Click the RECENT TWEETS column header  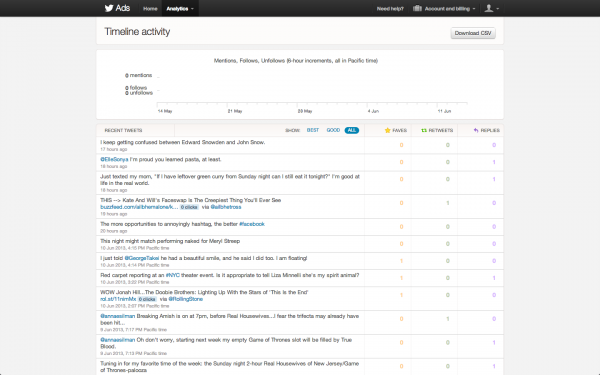[123, 130]
